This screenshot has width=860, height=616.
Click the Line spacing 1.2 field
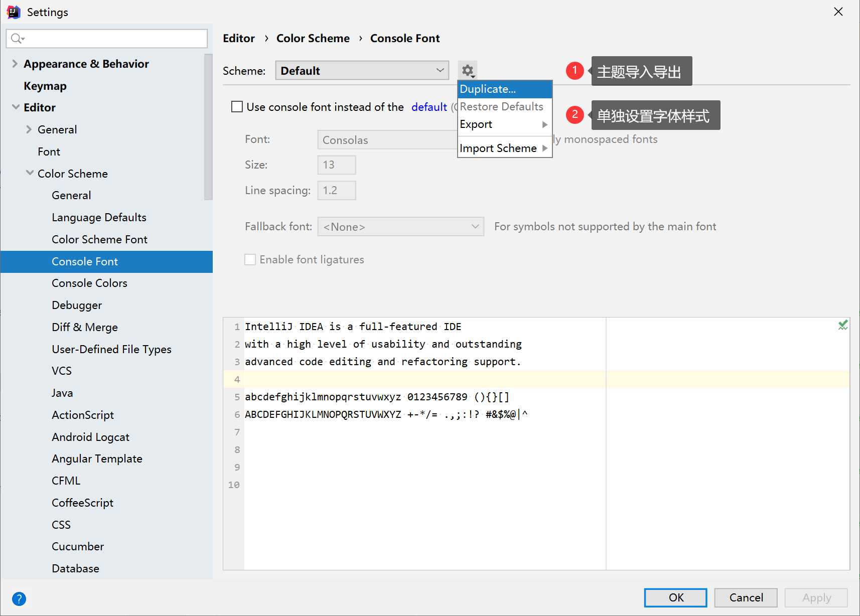(x=337, y=191)
